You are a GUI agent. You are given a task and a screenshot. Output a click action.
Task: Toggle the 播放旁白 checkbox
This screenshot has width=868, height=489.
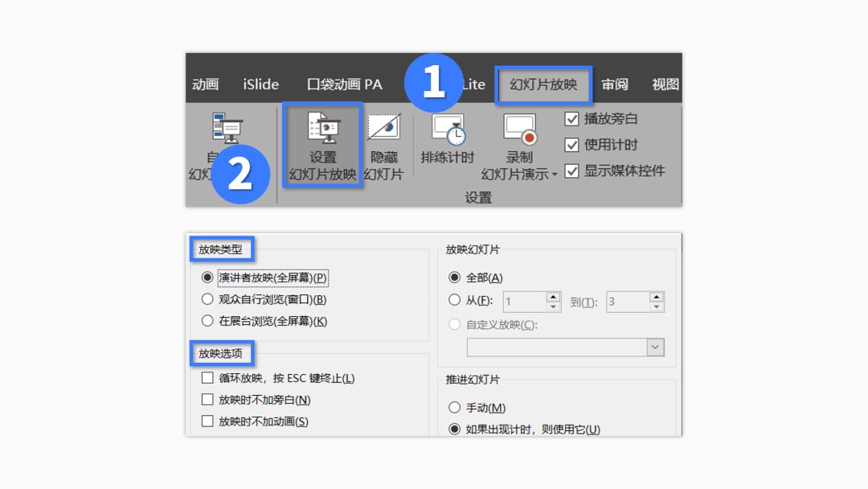click(572, 119)
